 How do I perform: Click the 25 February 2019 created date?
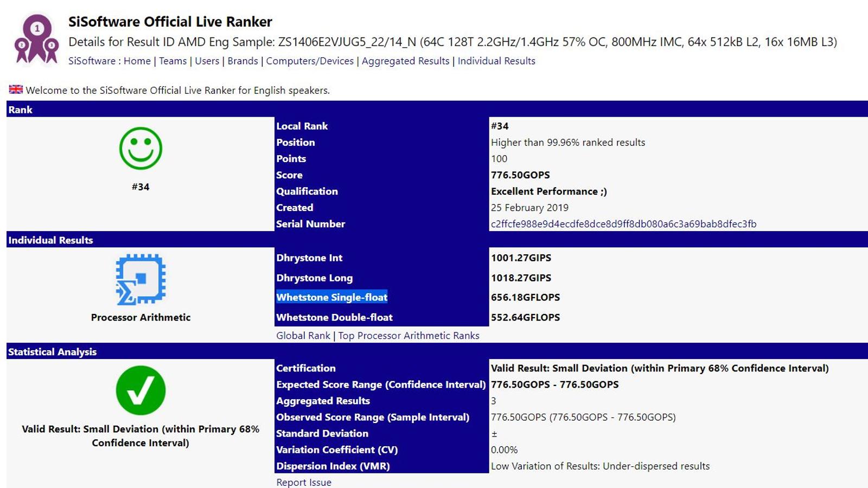[x=530, y=208]
